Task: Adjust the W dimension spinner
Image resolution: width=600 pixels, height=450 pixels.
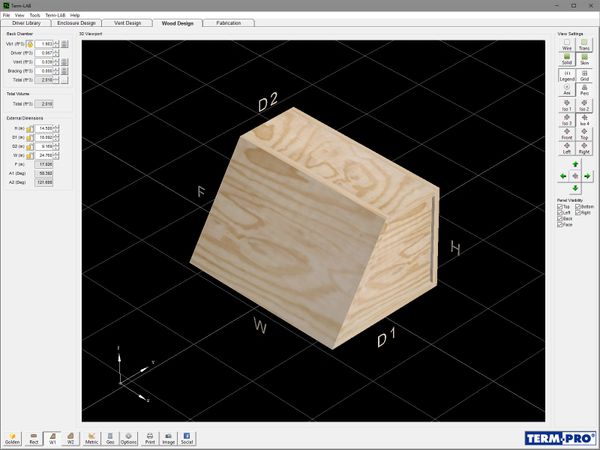Action: pyautogui.click(x=56, y=155)
